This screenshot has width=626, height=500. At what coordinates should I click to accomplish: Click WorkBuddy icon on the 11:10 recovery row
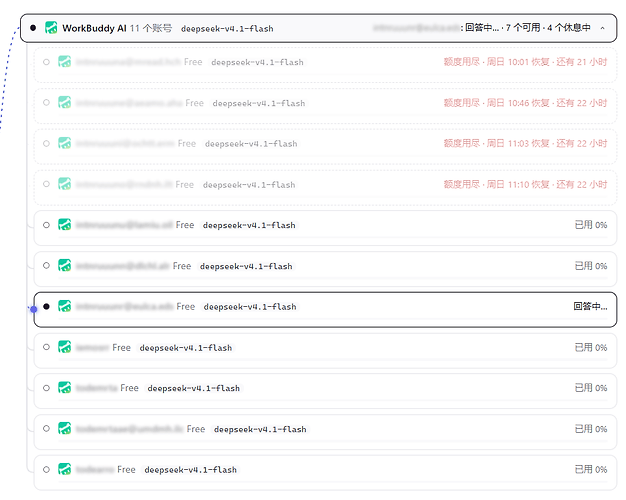pos(65,184)
